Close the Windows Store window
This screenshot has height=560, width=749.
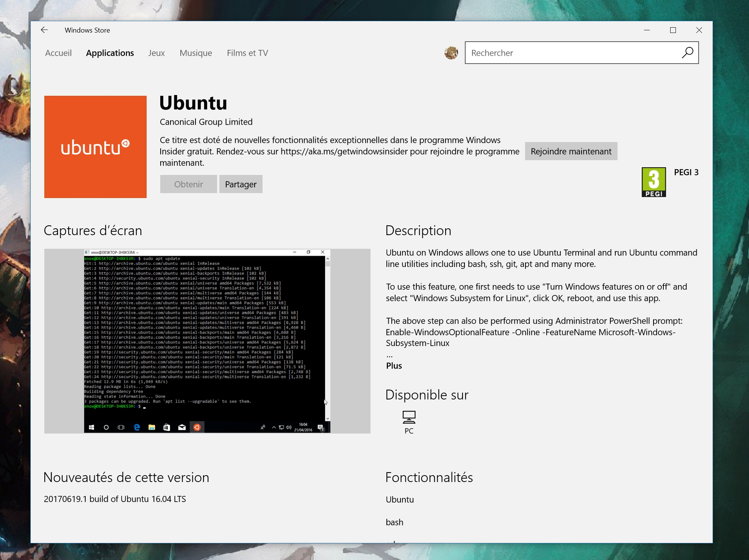(x=699, y=30)
